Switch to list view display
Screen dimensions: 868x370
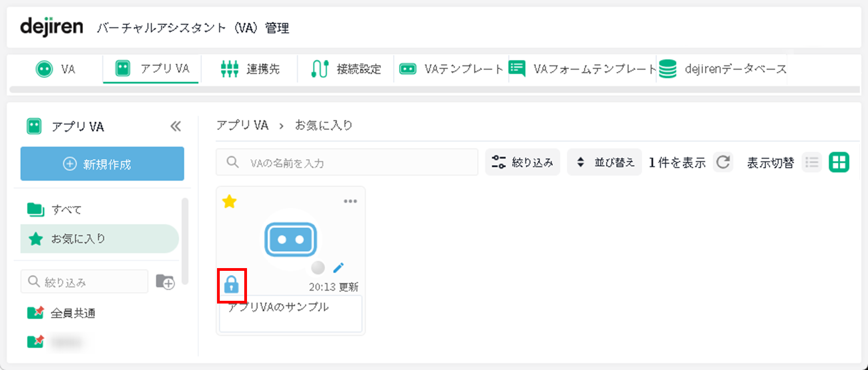coord(812,162)
